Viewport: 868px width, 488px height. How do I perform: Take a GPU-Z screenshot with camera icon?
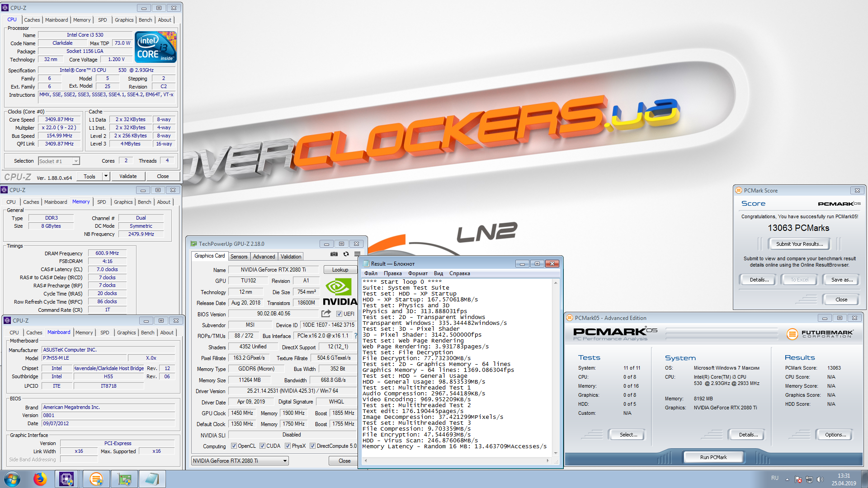point(334,254)
